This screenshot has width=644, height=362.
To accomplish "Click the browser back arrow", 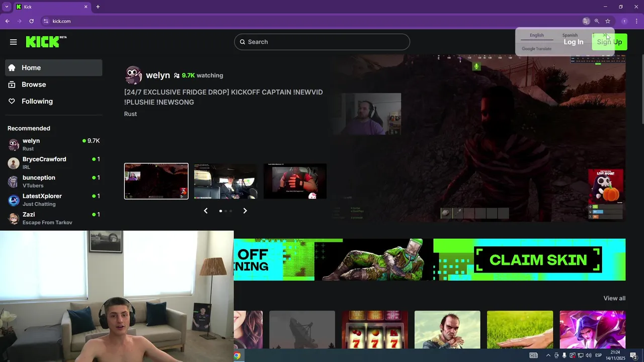I will (x=7, y=21).
